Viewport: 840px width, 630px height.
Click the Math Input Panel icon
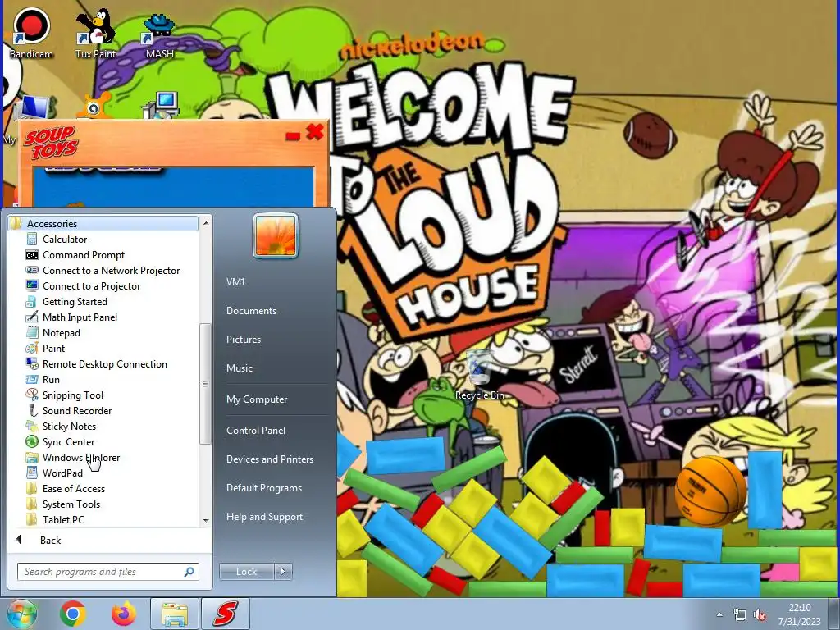(32, 317)
